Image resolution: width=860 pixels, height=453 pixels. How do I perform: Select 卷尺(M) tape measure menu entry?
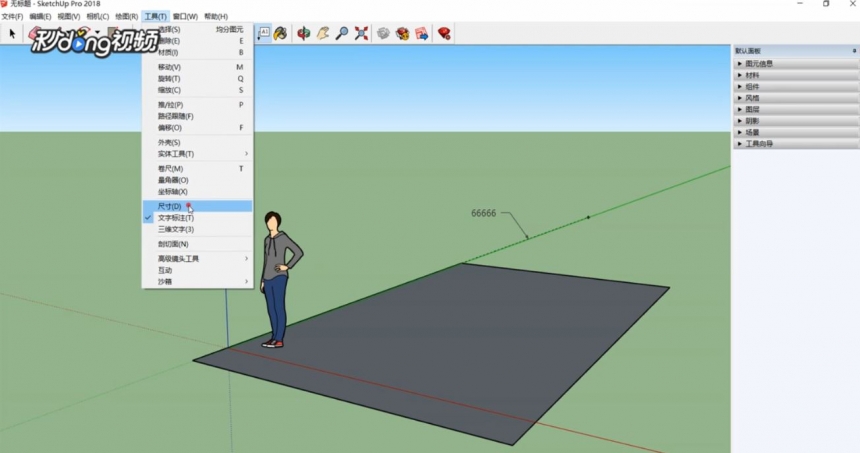[170, 168]
